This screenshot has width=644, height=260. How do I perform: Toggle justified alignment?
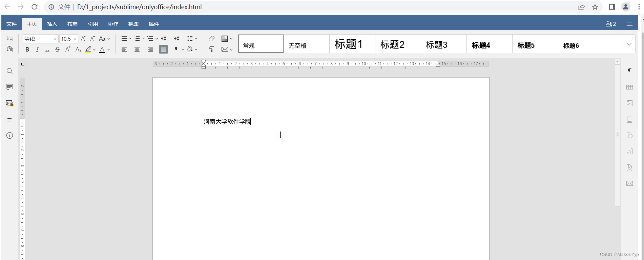coord(163,49)
